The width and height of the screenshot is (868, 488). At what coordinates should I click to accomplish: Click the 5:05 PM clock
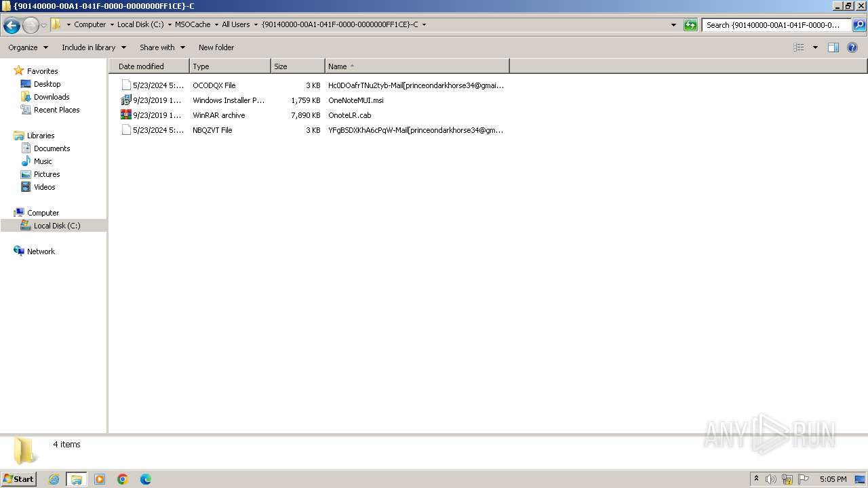pos(833,479)
